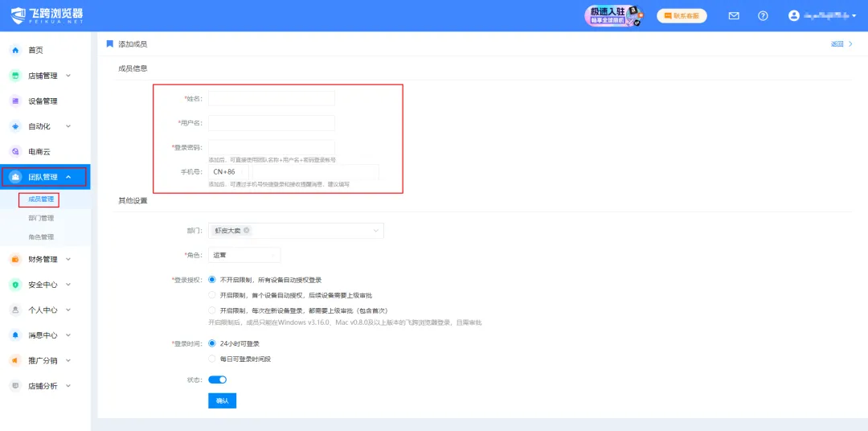The height and width of the screenshot is (431, 868).
Task: Open the 部门 dropdown arrow
Action: 376,231
